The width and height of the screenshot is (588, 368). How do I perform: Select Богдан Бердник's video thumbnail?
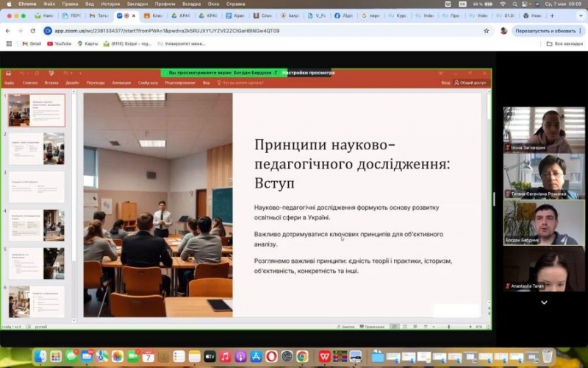(x=544, y=223)
